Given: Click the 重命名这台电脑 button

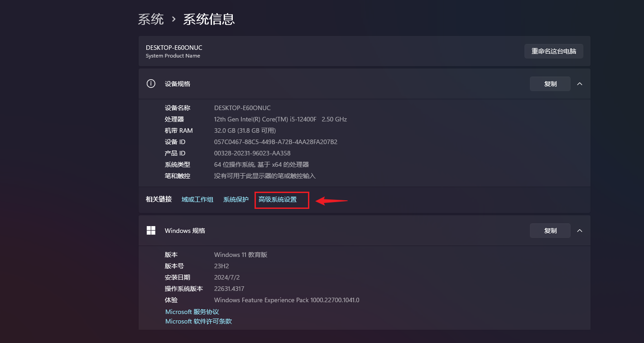Looking at the screenshot, I should (553, 51).
